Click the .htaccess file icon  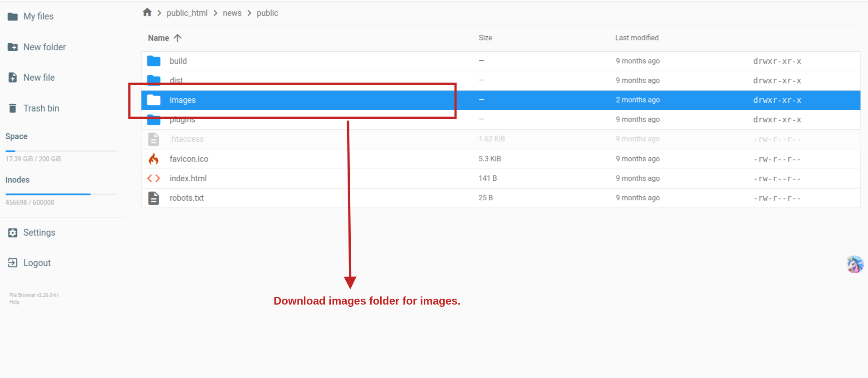(154, 139)
